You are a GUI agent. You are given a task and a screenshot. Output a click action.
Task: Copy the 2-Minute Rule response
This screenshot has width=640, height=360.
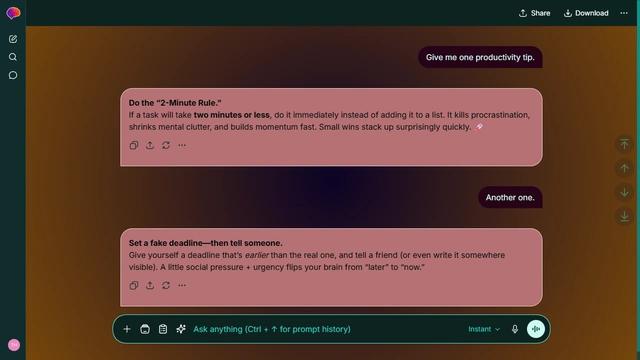pyautogui.click(x=134, y=145)
